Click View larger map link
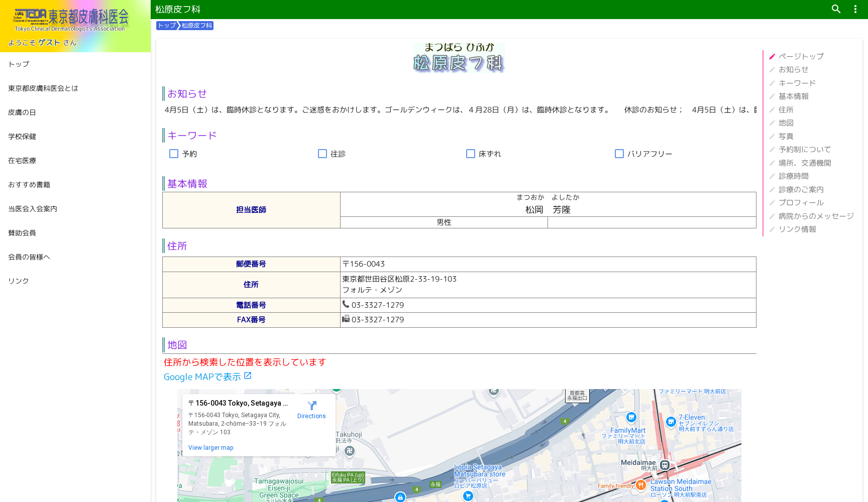The width and height of the screenshot is (868, 502). click(211, 448)
